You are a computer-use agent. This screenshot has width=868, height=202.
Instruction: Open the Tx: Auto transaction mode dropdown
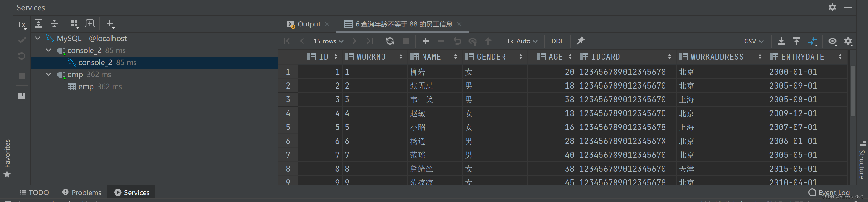(522, 41)
